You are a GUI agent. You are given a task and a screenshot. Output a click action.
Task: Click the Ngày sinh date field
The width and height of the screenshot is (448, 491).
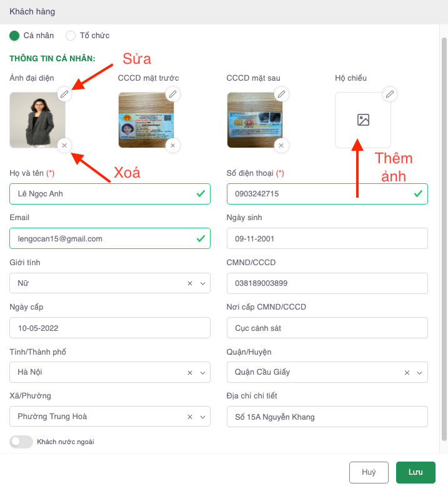click(x=327, y=238)
